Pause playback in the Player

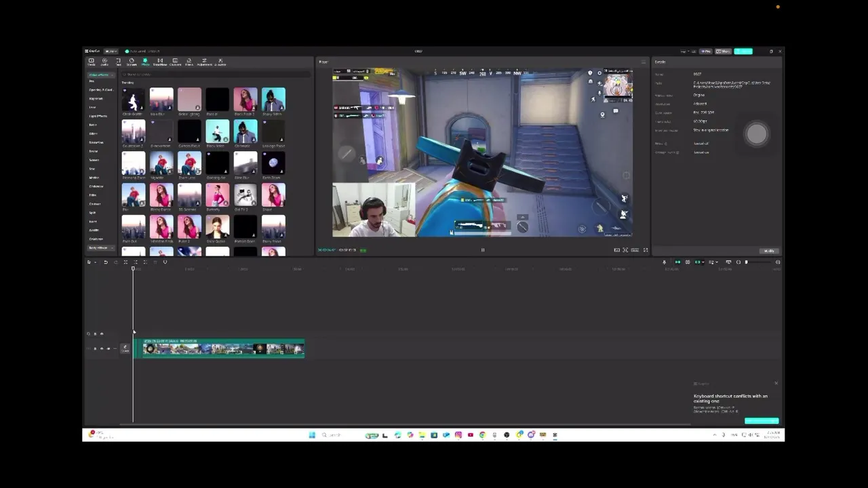[483, 250]
